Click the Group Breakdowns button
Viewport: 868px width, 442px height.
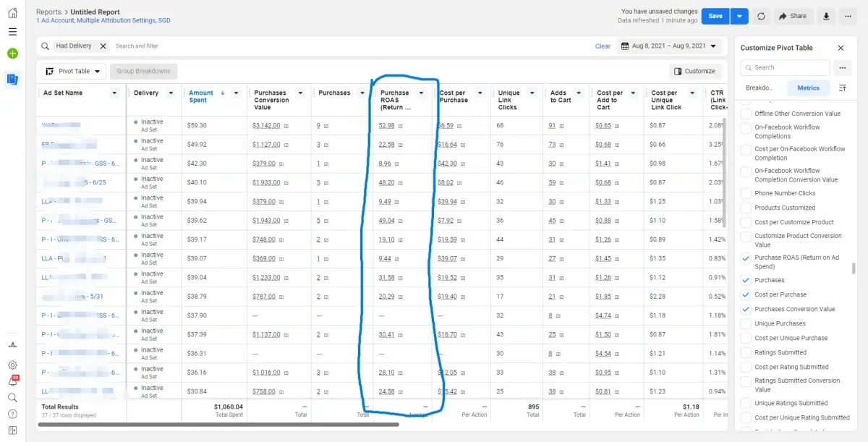[x=144, y=71]
